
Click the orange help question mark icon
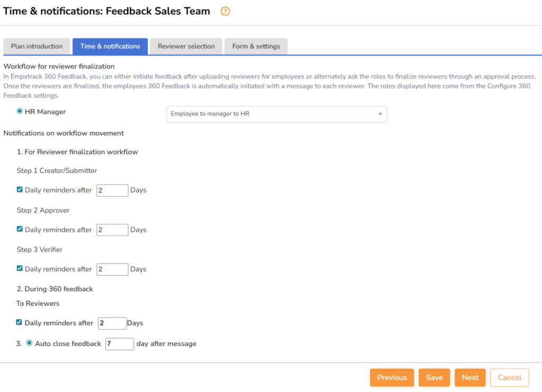pos(225,11)
